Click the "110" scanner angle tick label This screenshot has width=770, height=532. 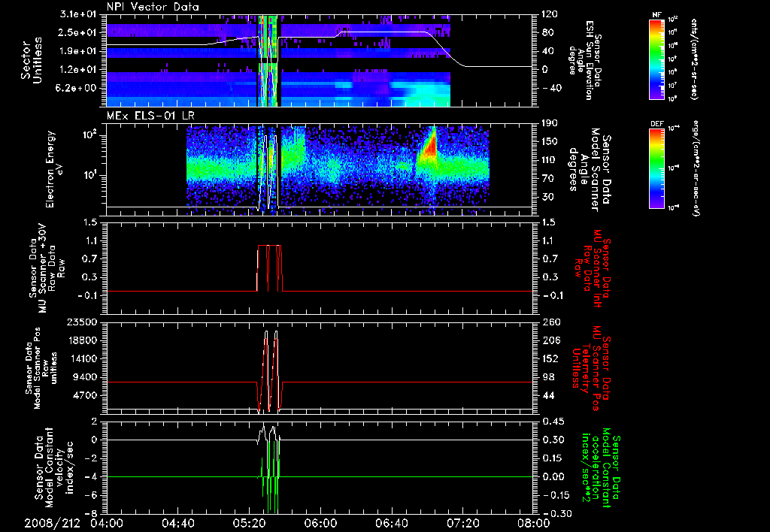(550, 160)
